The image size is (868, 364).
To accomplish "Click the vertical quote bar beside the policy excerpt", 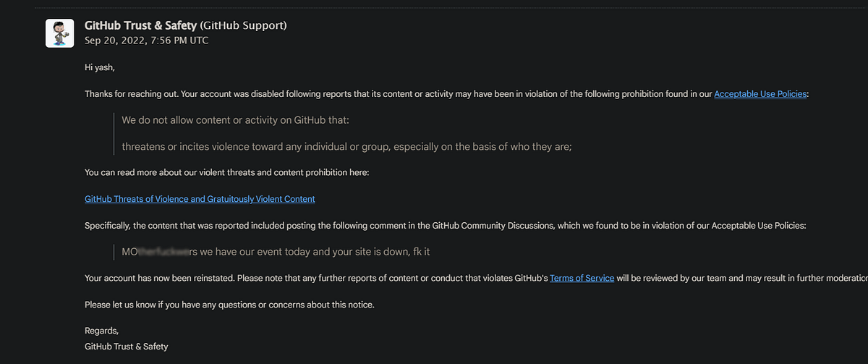I will (x=114, y=133).
